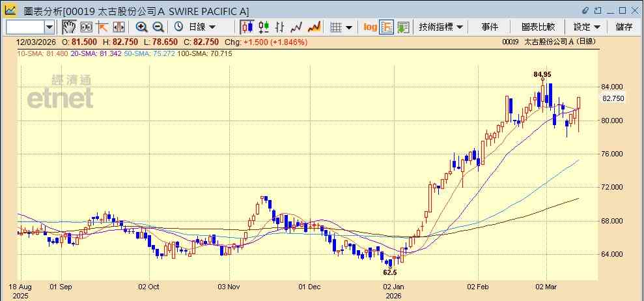Click the green download arrow icon
Screen dimensions: 644x301
coord(403,27)
